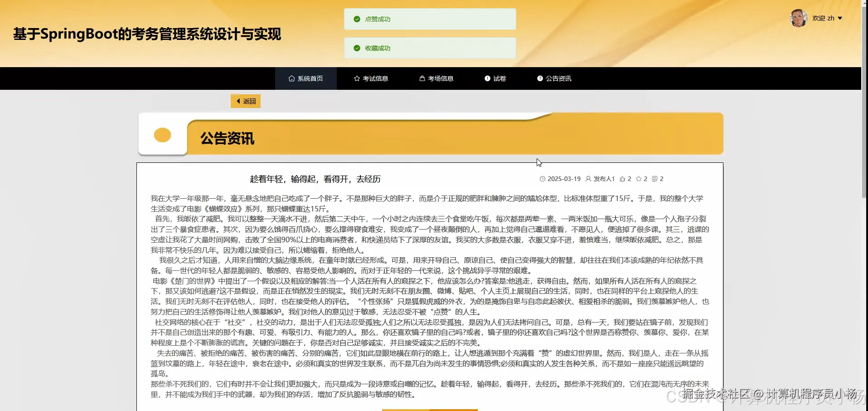Expand the user avatar menu at top right
This screenshot has width=868, height=411.
pyautogui.click(x=799, y=18)
